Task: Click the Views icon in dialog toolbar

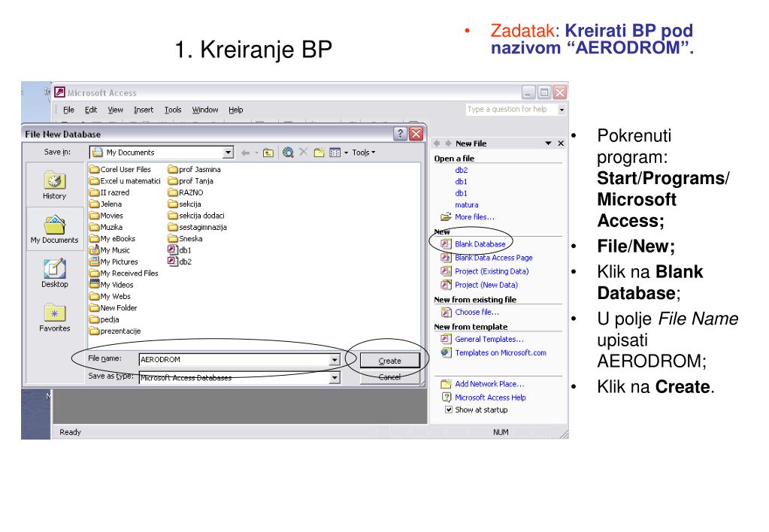Action: [335, 153]
